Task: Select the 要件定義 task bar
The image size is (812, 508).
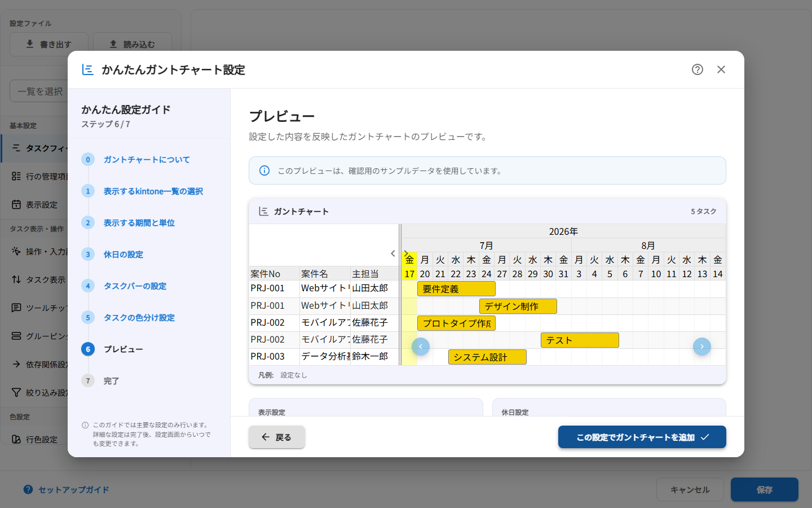Action: pos(456,289)
